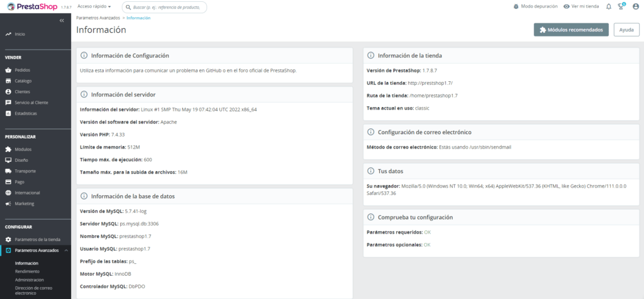Select Rendimiento submenu item

(27, 271)
